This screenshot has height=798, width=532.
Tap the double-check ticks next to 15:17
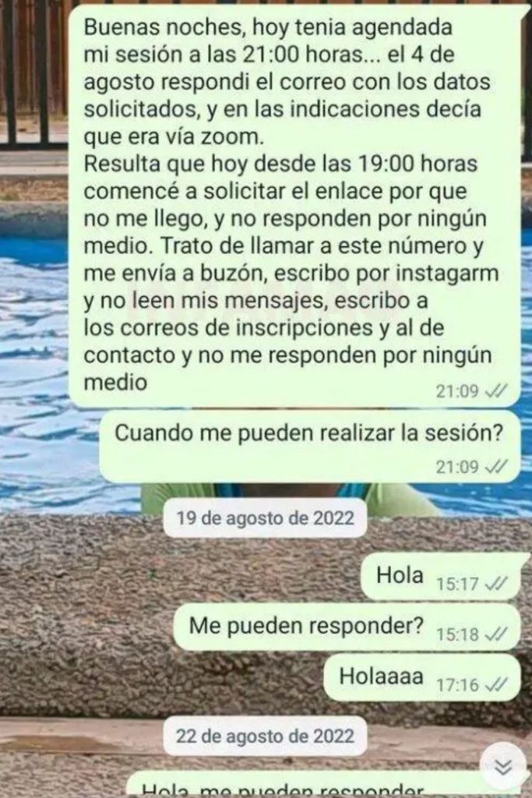pos(497,584)
